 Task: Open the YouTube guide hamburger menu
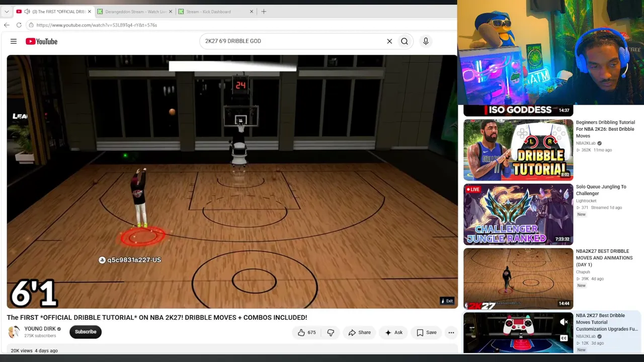coord(14,41)
